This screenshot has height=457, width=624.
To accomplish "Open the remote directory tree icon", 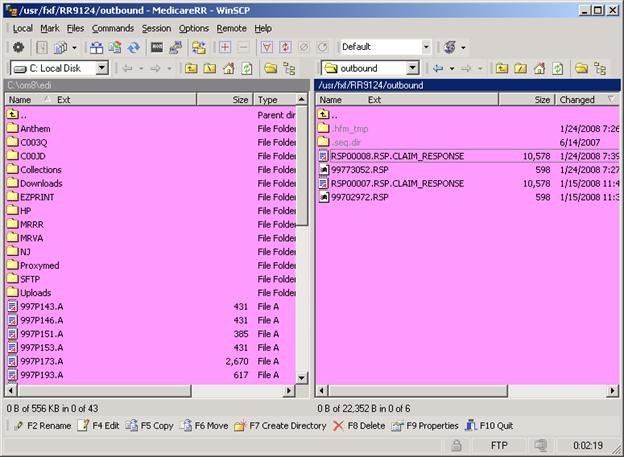I will (x=600, y=68).
